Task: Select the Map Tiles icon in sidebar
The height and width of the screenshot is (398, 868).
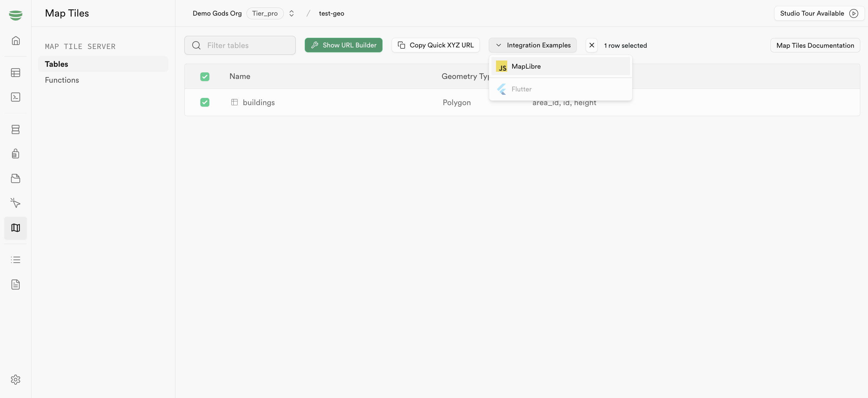Action: [x=16, y=228]
